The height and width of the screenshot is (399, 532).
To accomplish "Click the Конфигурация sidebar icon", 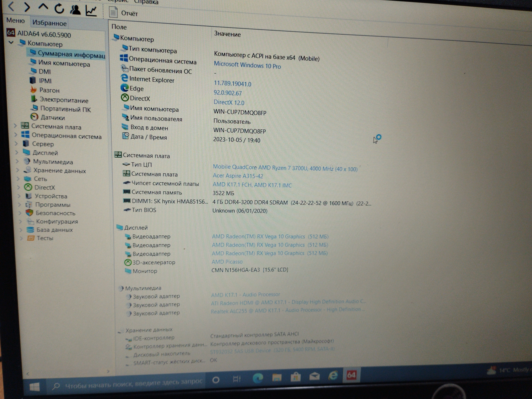I will click(x=30, y=221).
